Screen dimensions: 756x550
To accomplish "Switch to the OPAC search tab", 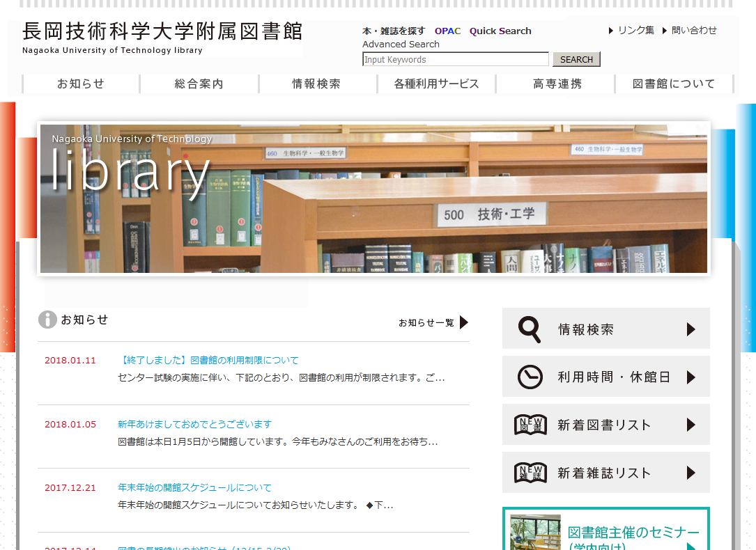I will pos(447,31).
